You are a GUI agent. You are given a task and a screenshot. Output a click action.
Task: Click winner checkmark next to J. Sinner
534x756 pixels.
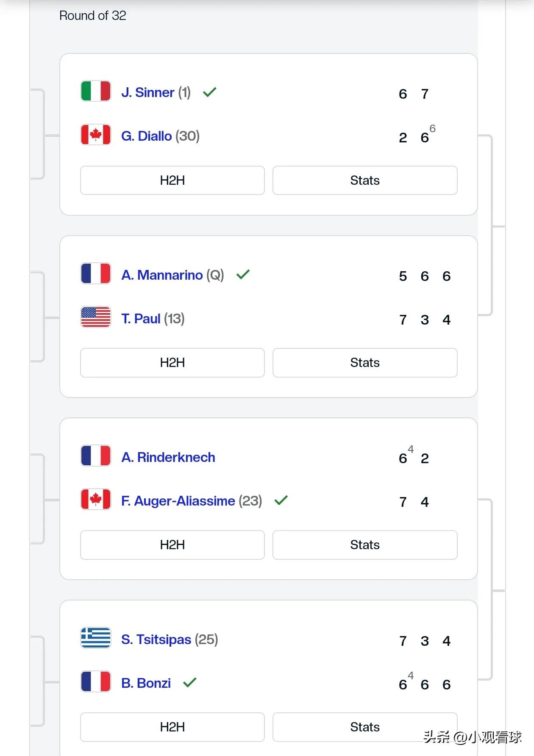(210, 92)
